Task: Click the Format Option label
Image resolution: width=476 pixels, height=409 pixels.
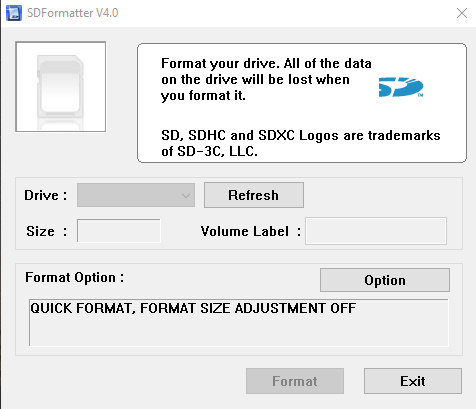Action: pyautogui.click(x=75, y=277)
